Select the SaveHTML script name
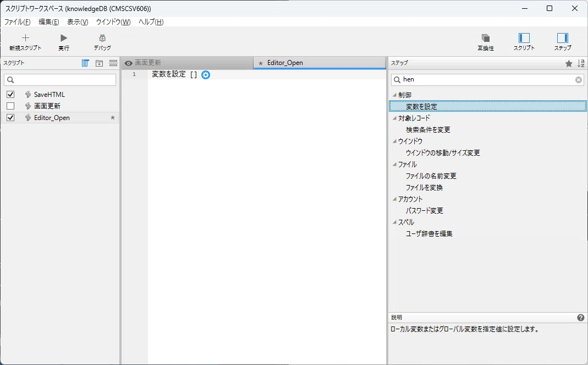588x365 pixels. point(49,95)
